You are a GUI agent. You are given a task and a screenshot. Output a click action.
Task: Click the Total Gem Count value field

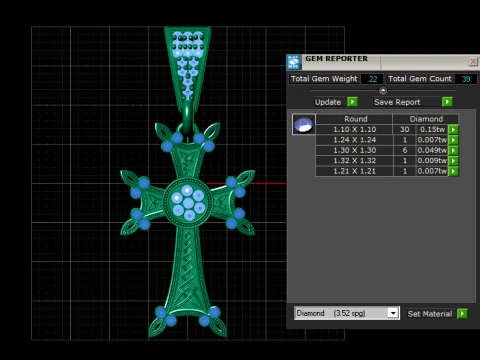466,79
